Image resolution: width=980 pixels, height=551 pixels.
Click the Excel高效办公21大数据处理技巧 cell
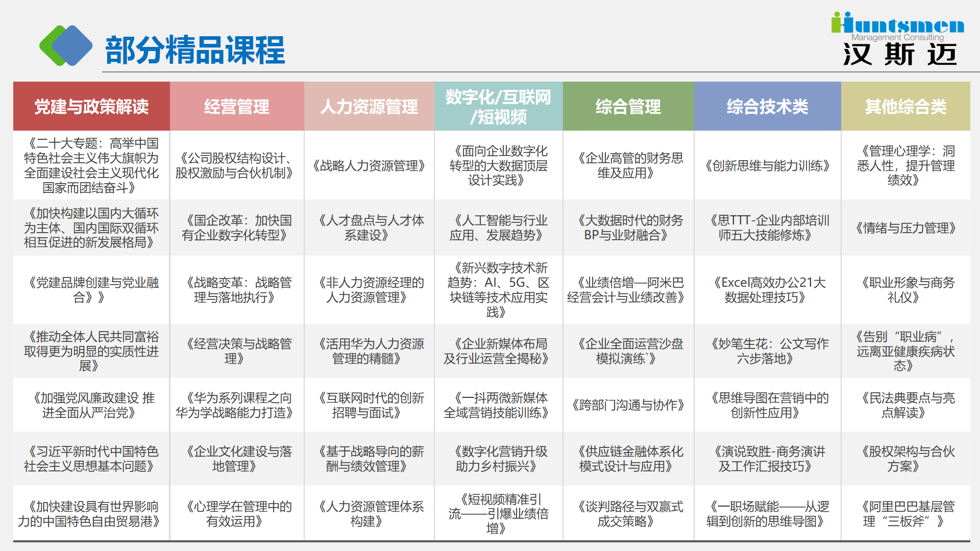[768, 290]
